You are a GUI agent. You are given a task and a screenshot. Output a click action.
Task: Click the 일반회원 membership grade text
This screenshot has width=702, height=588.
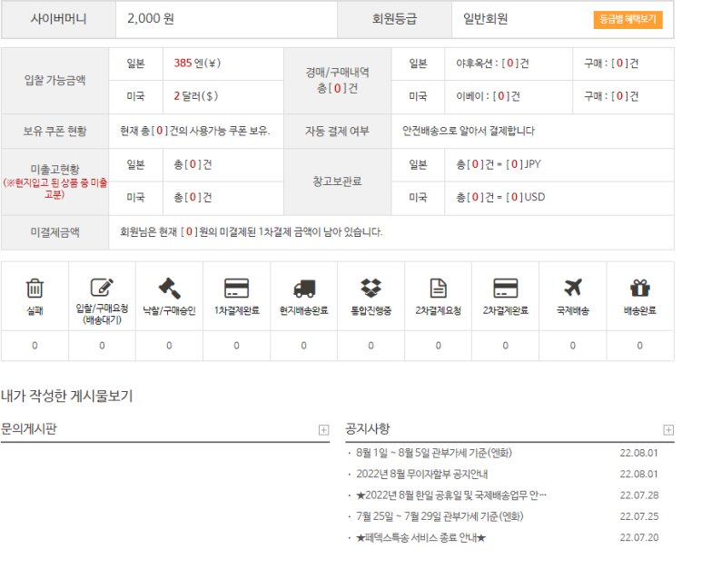pos(485,19)
